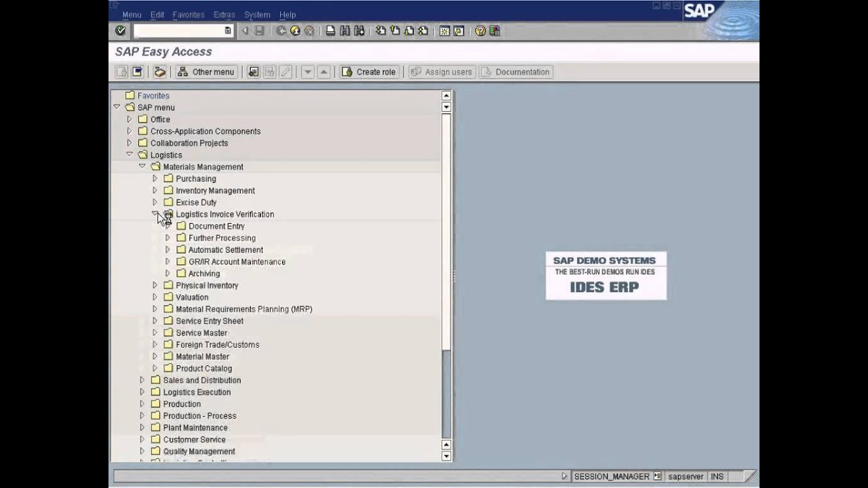Click the First Page icon

(x=380, y=30)
